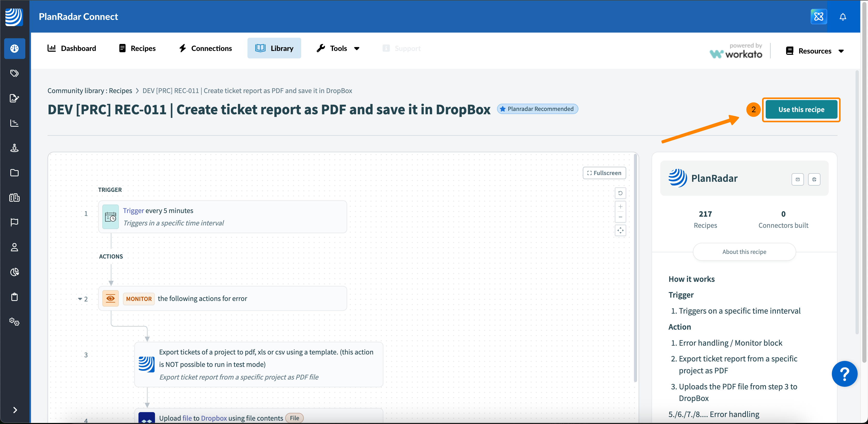868x424 pixels.
Task: Open the clipboard icon in the sidebar
Action: coord(14,297)
